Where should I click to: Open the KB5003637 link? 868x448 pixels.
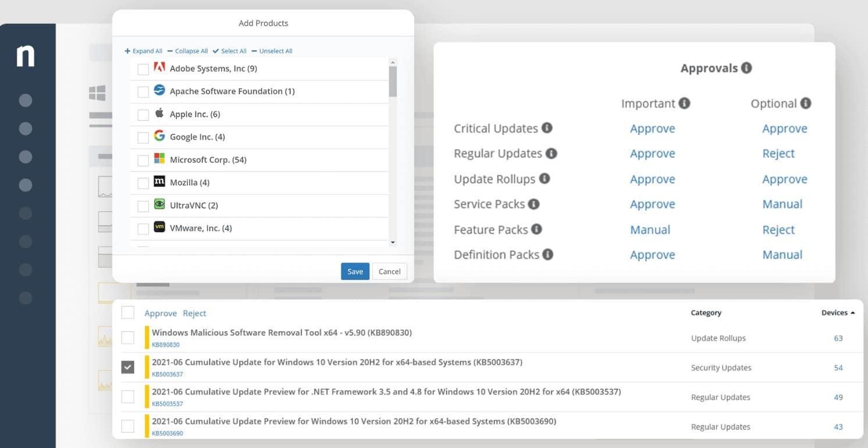168,374
